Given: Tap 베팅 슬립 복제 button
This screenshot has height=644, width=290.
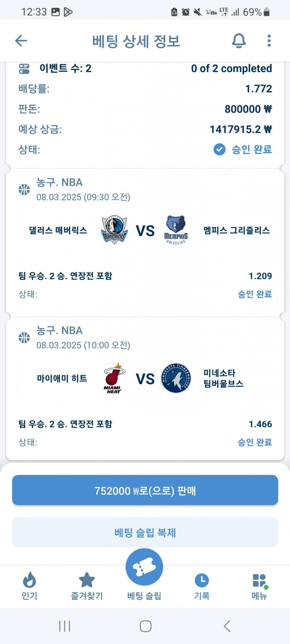Looking at the screenshot, I should click(x=145, y=532).
